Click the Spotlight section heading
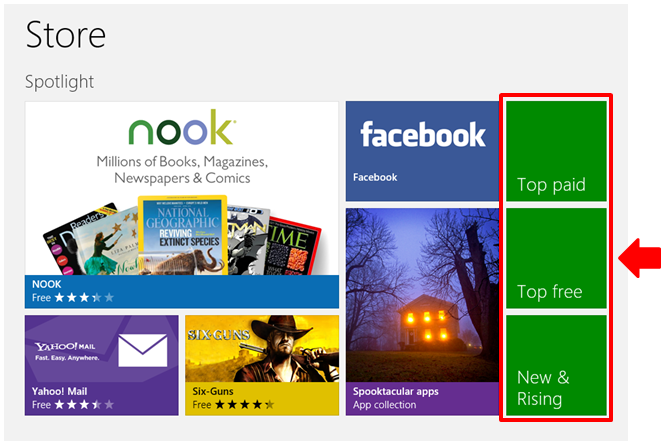This screenshot has width=664, height=444. point(59,82)
